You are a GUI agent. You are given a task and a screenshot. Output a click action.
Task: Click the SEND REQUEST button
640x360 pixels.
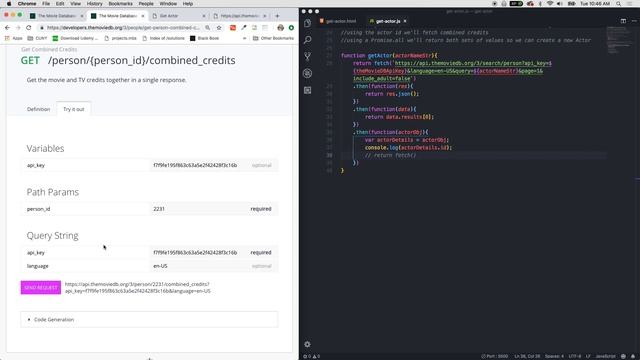41,287
